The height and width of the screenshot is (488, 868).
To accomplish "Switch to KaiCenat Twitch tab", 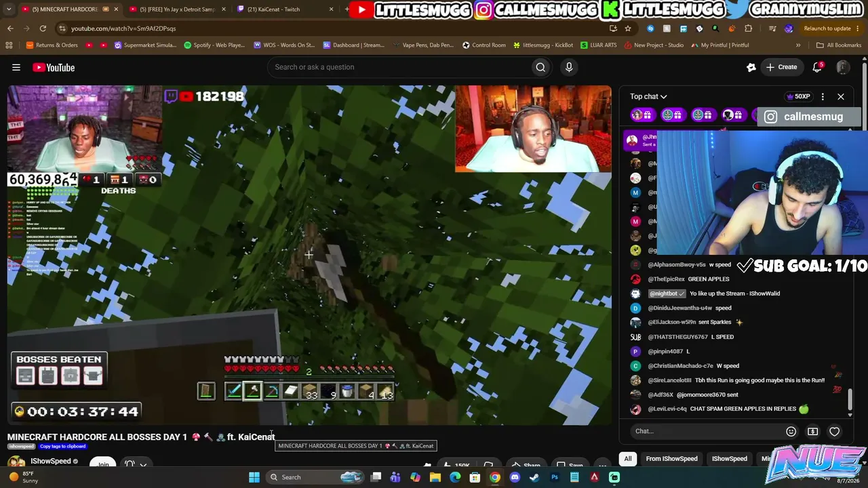I will [x=285, y=9].
